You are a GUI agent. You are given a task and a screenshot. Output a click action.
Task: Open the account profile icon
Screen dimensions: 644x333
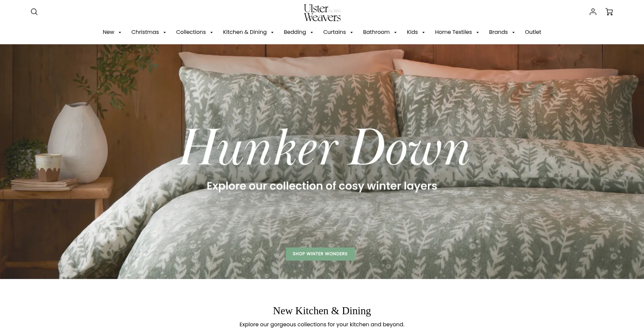coord(593,12)
